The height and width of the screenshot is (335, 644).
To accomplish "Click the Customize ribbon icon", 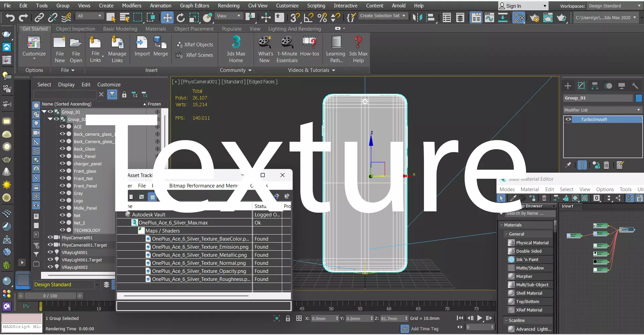I will 34,47.
